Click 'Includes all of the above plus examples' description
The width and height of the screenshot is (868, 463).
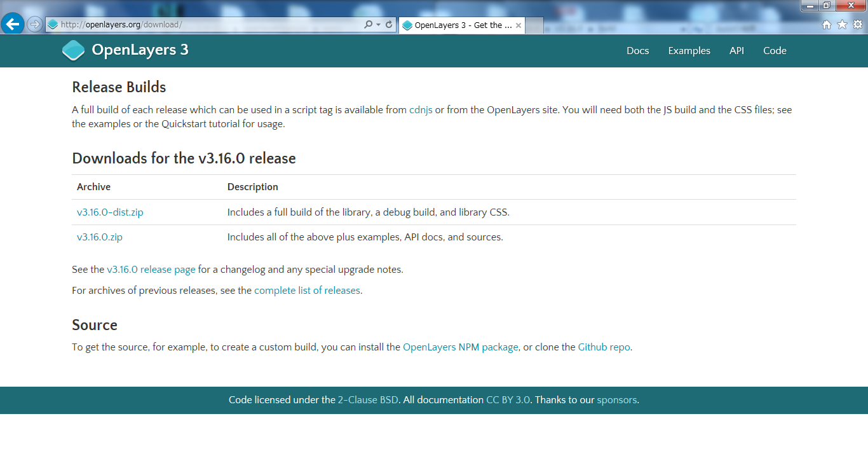pyautogui.click(x=365, y=237)
